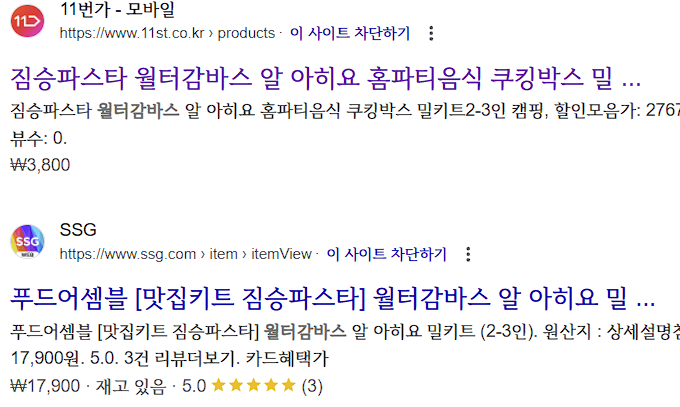Click the ₩3,800 price on the 11번가 result
This screenshot has width=680, height=407.
[40, 165]
